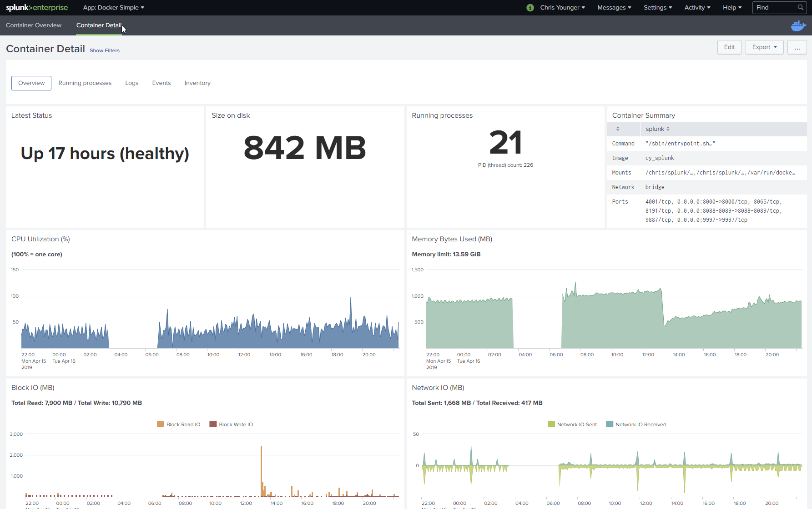Click the Find search magnifier icon
812x509 pixels.
[x=801, y=8]
